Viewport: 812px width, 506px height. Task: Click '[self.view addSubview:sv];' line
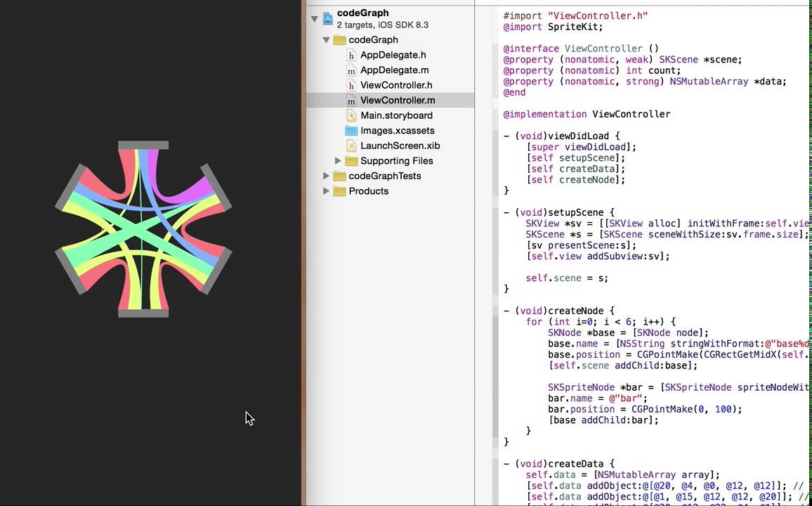(x=598, y=256)
